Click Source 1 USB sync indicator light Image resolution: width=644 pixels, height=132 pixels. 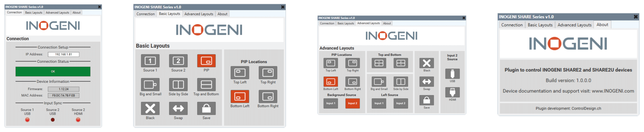pyautogui.click(x=27, y=120)
